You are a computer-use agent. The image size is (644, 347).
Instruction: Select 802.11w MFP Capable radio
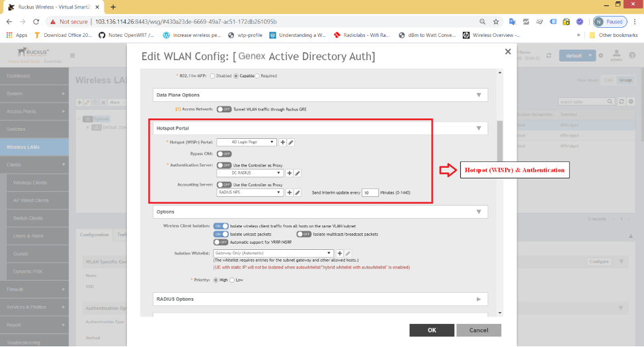236,76
